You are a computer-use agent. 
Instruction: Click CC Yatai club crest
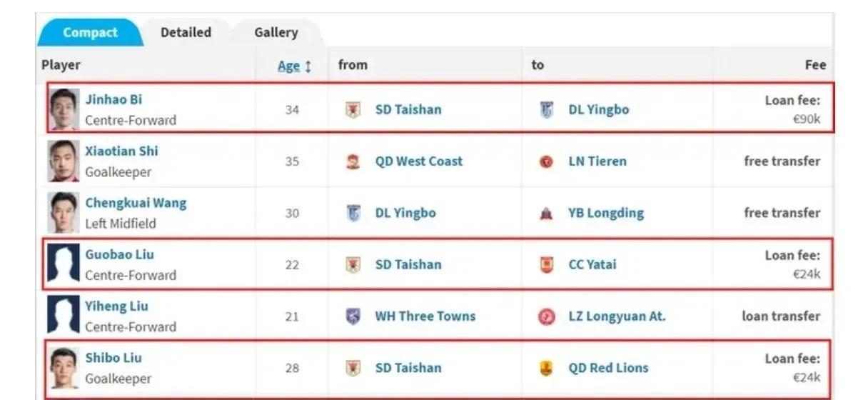[x=546, y=264]
